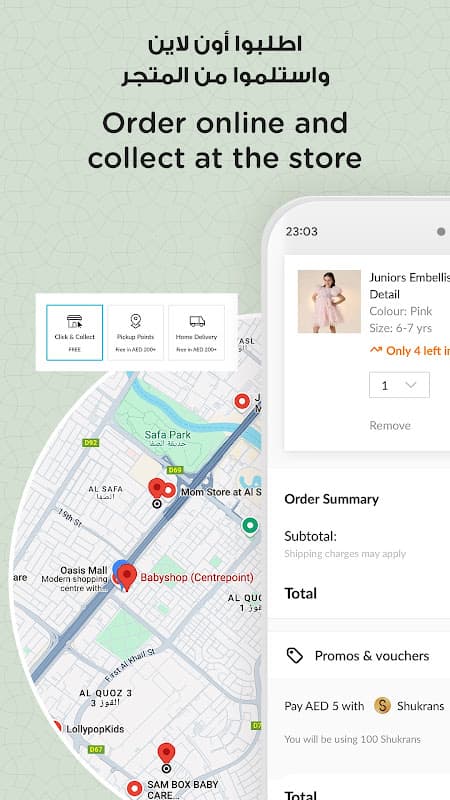Select the Pickup Points delivery option
Image resolution: width=450 pixels, height=800 pixels.
[135, 333]
